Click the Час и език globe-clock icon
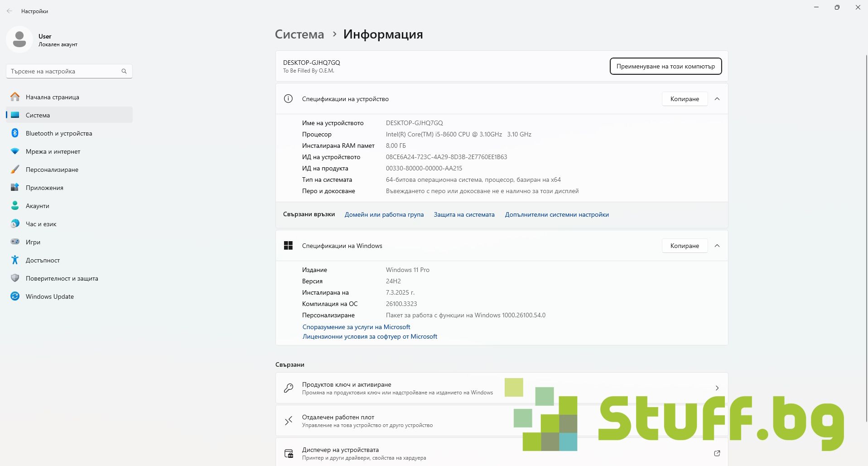Image resolution: width=868 pixels, height=466 pixels. (15, 224)
